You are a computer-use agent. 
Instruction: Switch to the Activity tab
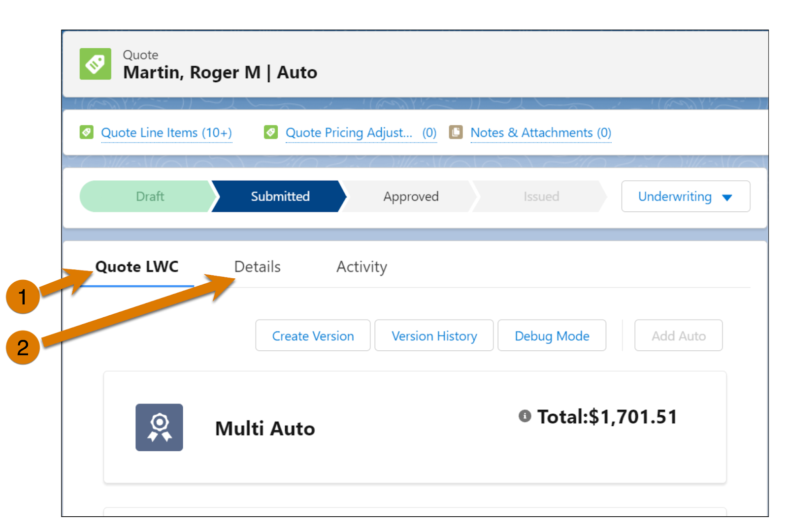point(362,267)
